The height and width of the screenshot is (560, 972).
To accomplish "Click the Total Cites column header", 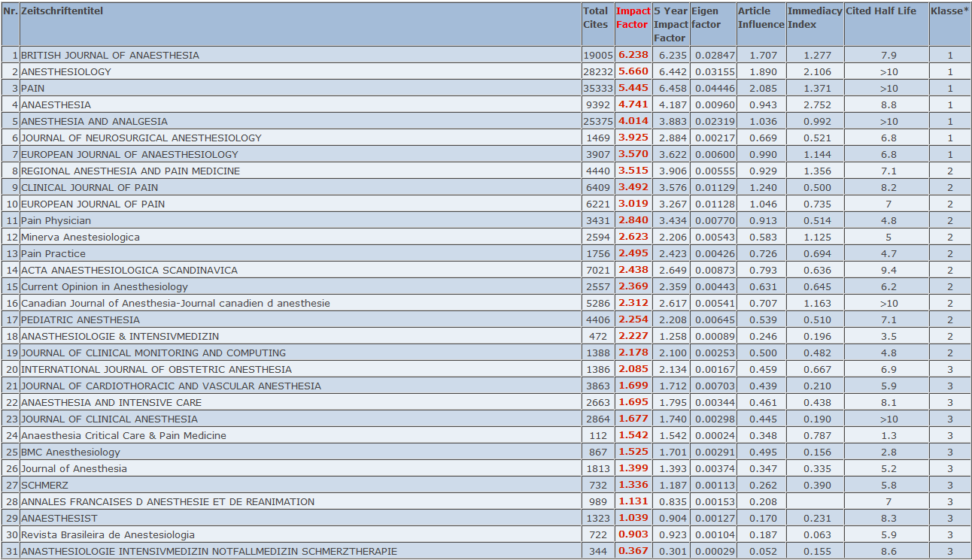I will pos(595,18).
